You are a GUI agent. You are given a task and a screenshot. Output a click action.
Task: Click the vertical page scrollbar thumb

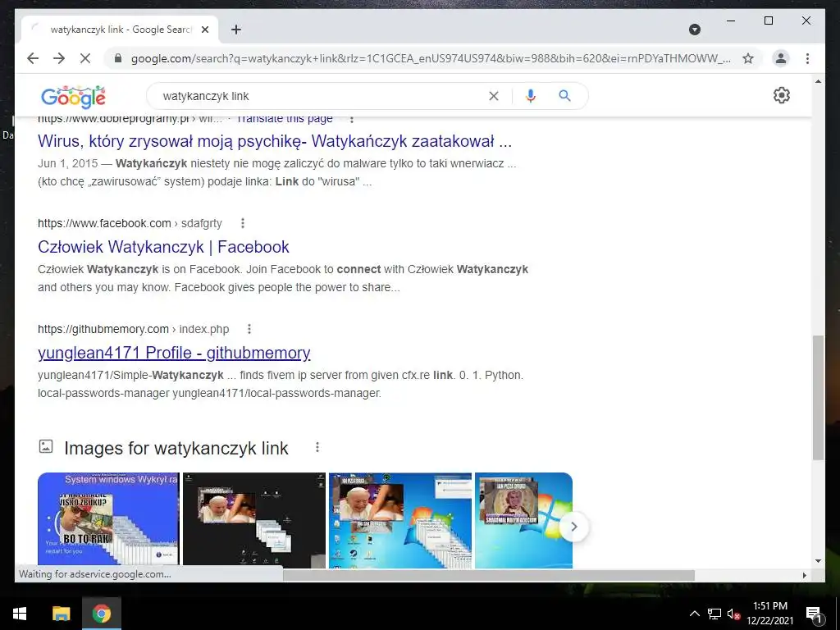point(818,398)
